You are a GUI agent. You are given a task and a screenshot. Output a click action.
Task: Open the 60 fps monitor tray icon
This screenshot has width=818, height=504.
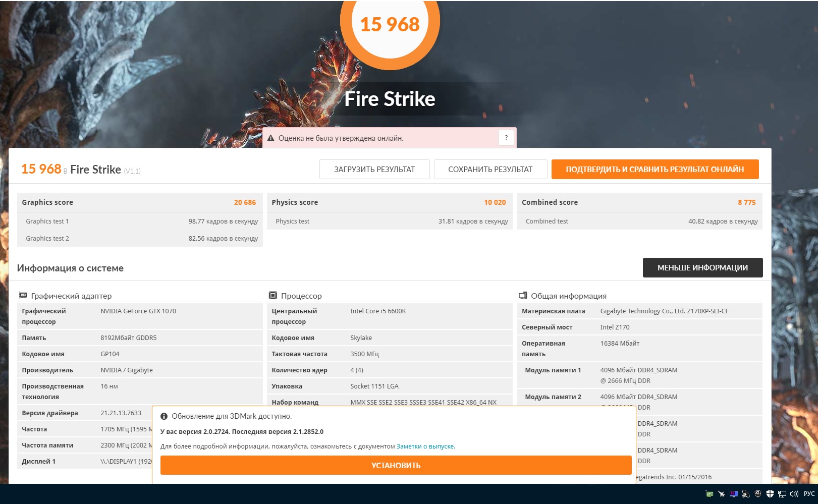pyautogui.click(x=734, y=494)
